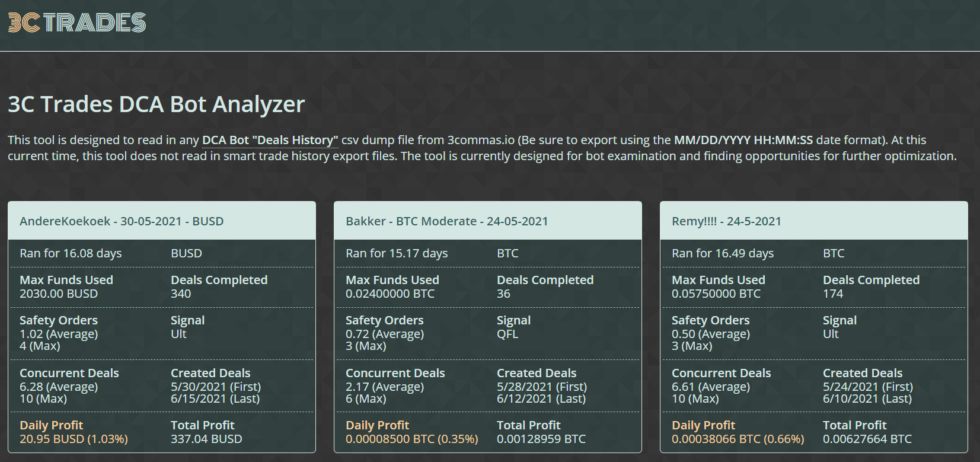This screenshot has height=462, width=980.
Task: Select the "Remy!!!! - 24-5-2021" card header
Action: click(x=814, y=221)
